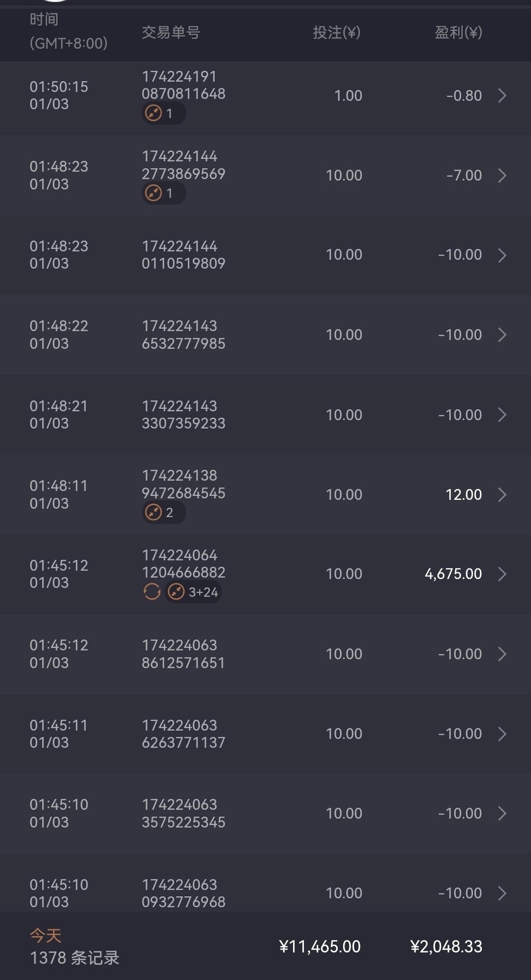Tap the 盈利(¥) column header
Viewport: 531px width, 980px height.
pyautogui.click(x=458, y=32)
